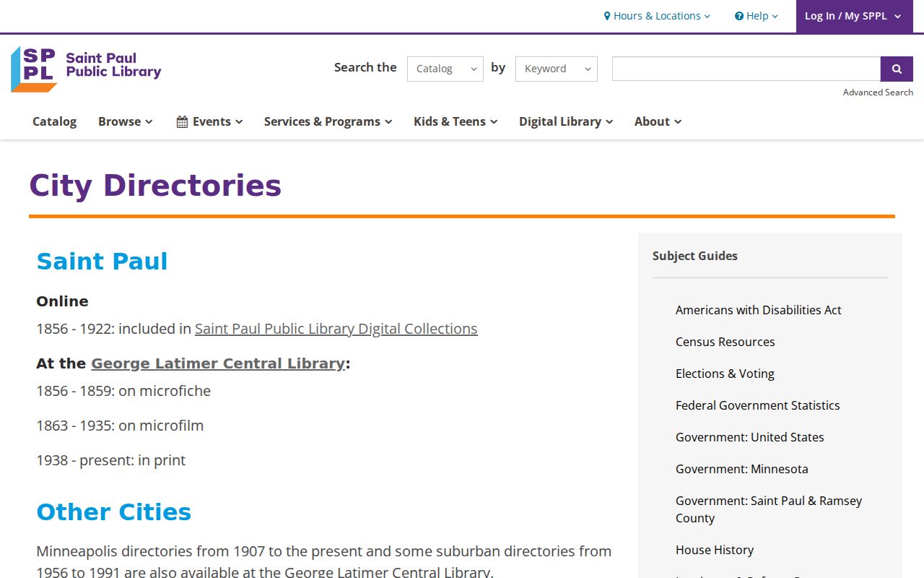Expand Log In / My SPPL menu
The height and width of the screenshot is (578, 924).
(854, 16)
